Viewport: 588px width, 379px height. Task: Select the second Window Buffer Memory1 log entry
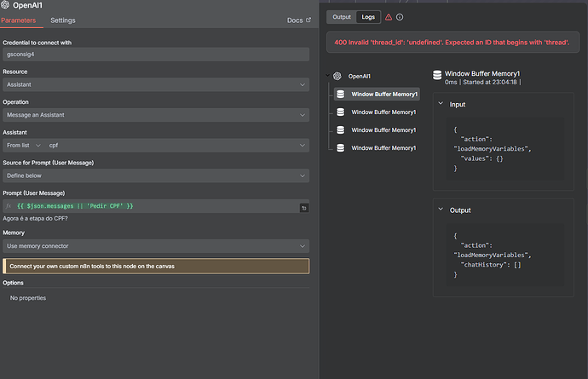[377, 112]
